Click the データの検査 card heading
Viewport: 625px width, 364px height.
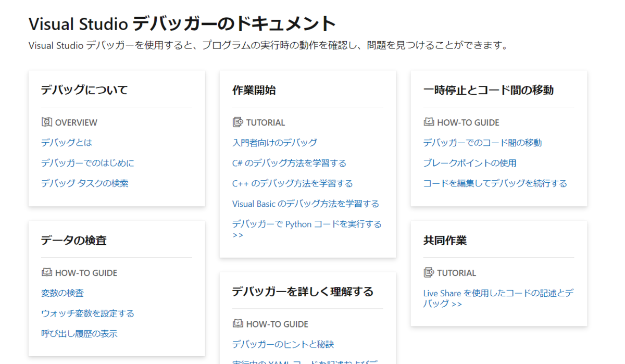pyautogui.click(x=74, y=240)
